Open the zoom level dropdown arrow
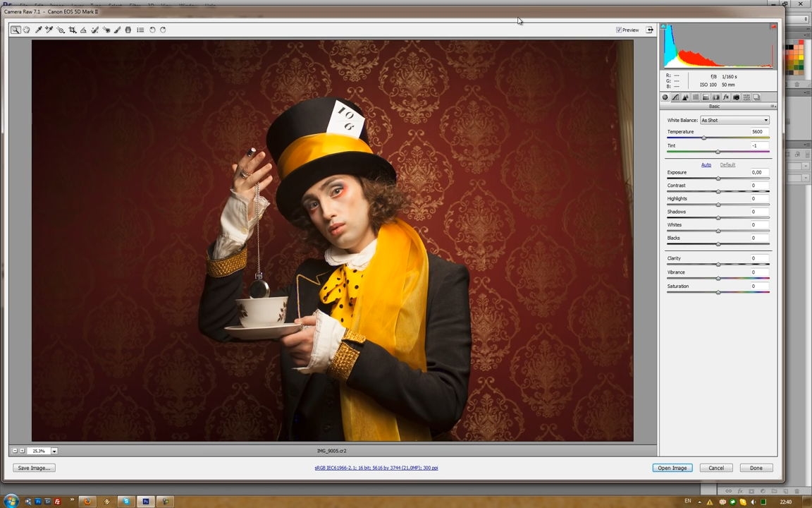Viewport: 812px width, 508px height. point(54,451)
